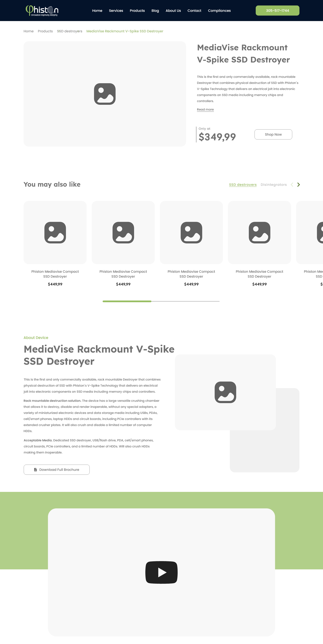Click the Products breadcrumb link
This screenshot has width=323, height=644.
point(45,31)
